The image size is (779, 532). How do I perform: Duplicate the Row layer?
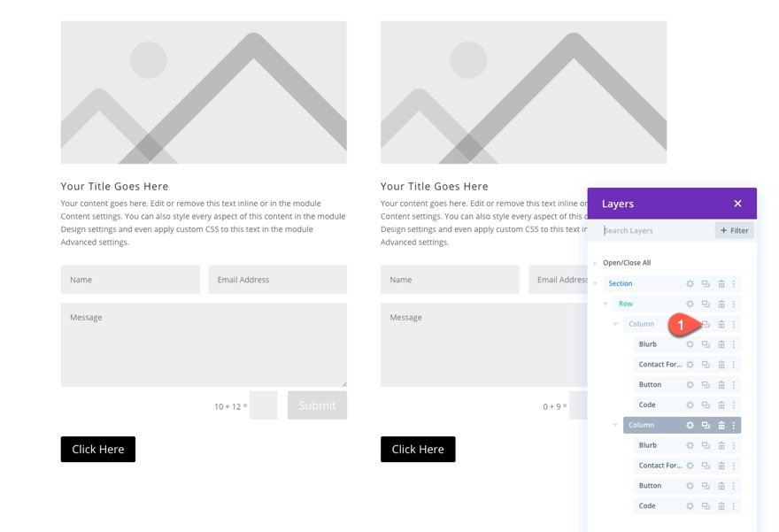[x=706, y=304]
